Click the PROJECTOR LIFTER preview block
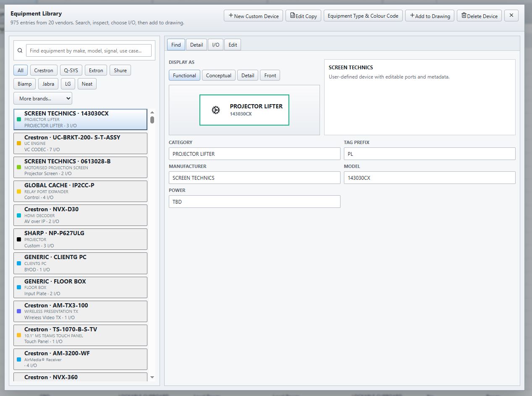The height and width of the screenshot is (396, 532). tap(244, 110)
